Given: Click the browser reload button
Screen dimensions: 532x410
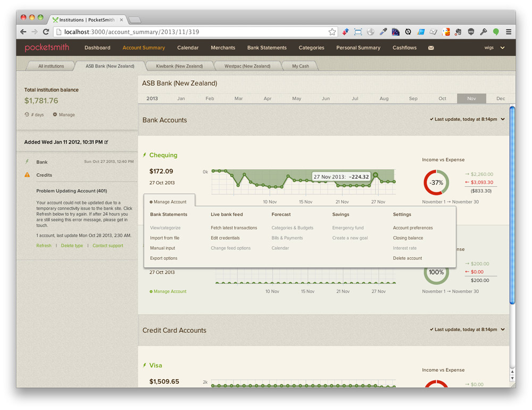Looking at the screenshot, I should click(46, 32).
